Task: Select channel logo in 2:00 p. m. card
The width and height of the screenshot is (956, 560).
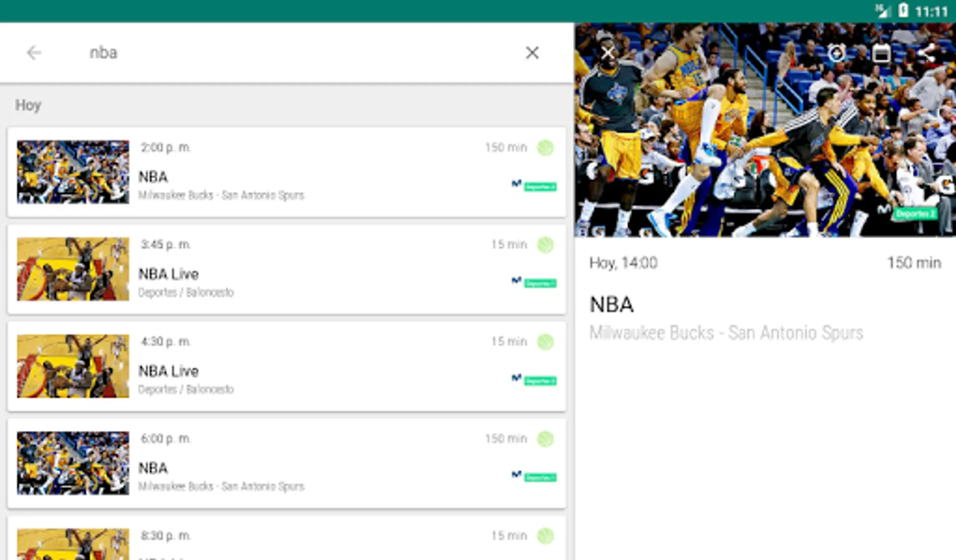Action: point(534,185)
